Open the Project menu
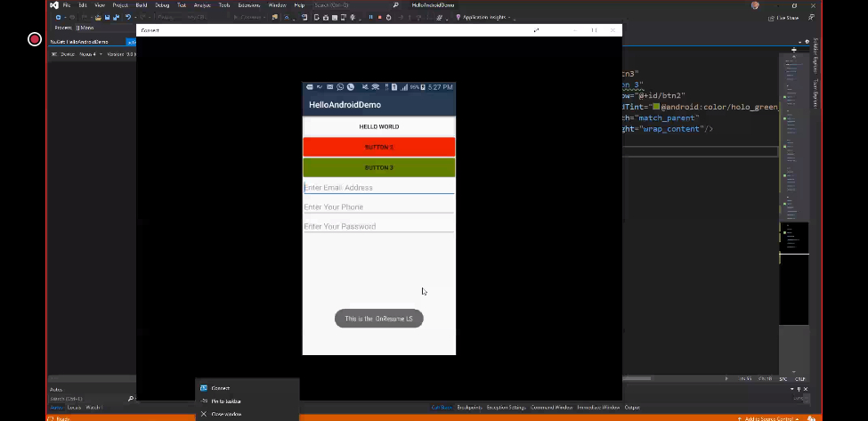 coord(120,5)
